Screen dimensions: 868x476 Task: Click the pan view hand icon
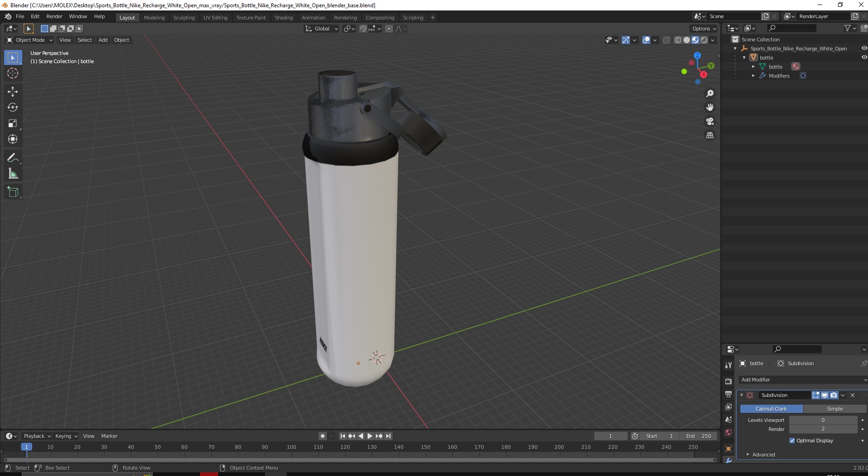coord(710,107)
